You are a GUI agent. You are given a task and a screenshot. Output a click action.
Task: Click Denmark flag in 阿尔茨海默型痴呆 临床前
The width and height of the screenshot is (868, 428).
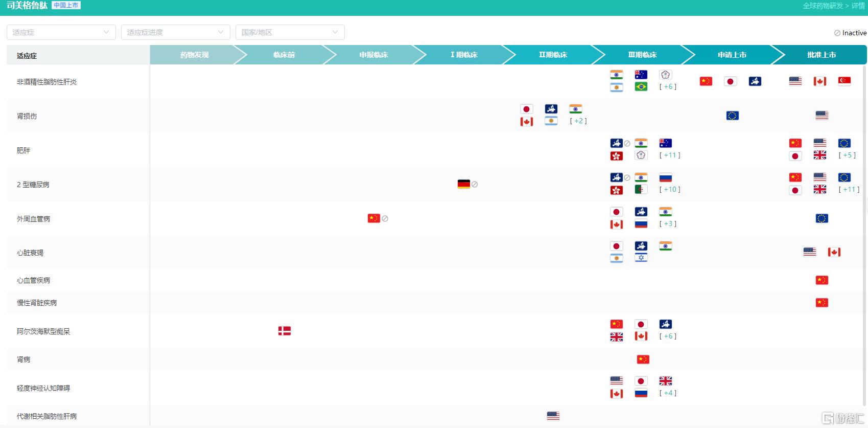coord(285,331)
